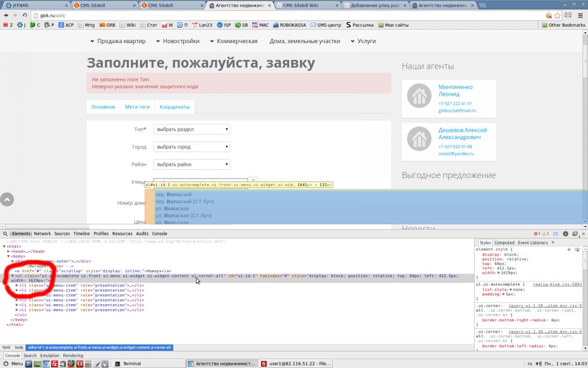
Task: Click the scroll-up round arrow button
Action: coord(7,199)
